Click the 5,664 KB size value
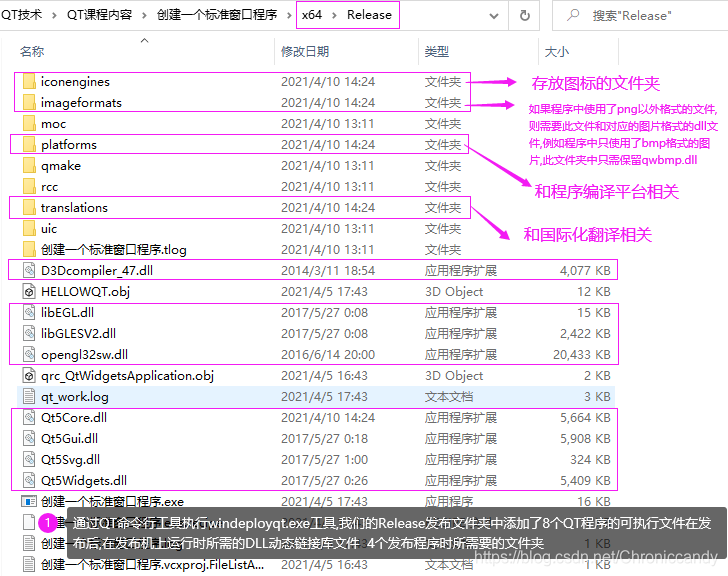This screenshot has width=728, height=576. pos(585,418)
